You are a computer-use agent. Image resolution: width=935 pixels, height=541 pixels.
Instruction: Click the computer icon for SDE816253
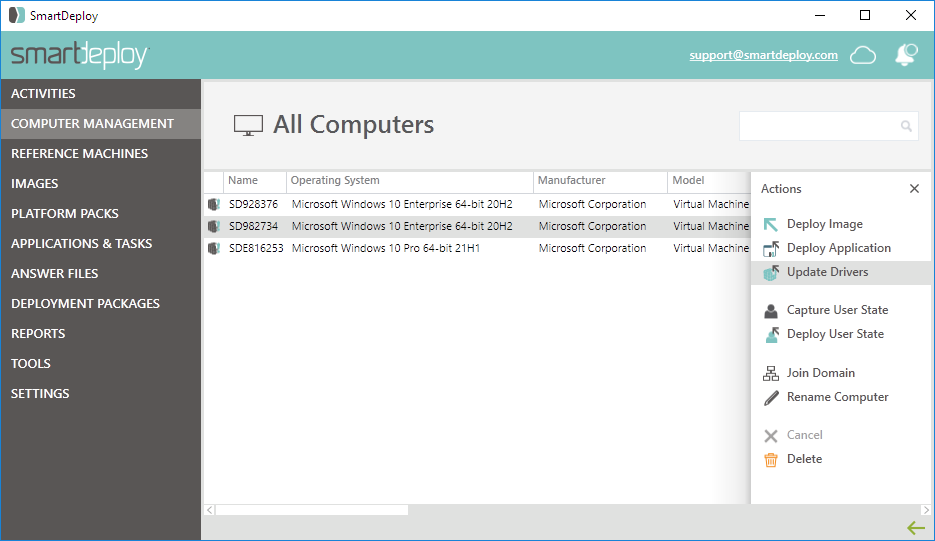(213, 248)
